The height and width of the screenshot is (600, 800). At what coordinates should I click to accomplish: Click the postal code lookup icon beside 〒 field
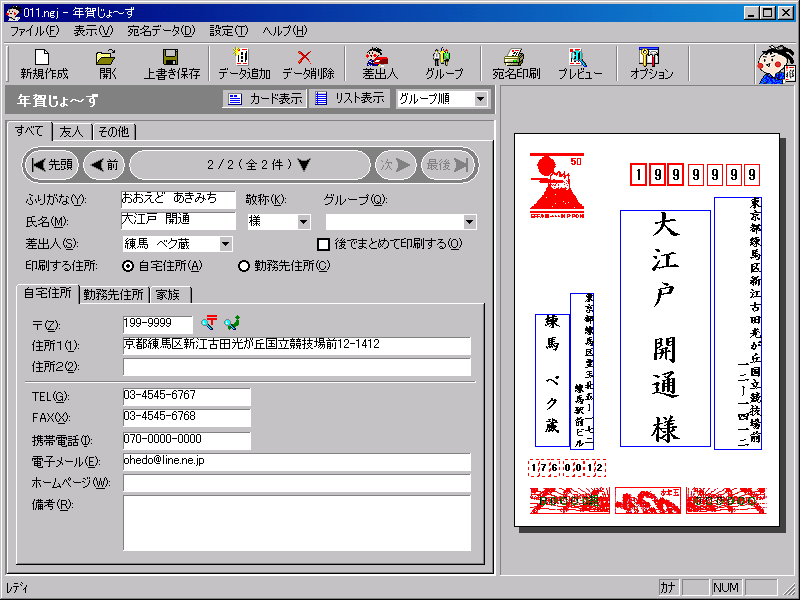coord(209,323)
